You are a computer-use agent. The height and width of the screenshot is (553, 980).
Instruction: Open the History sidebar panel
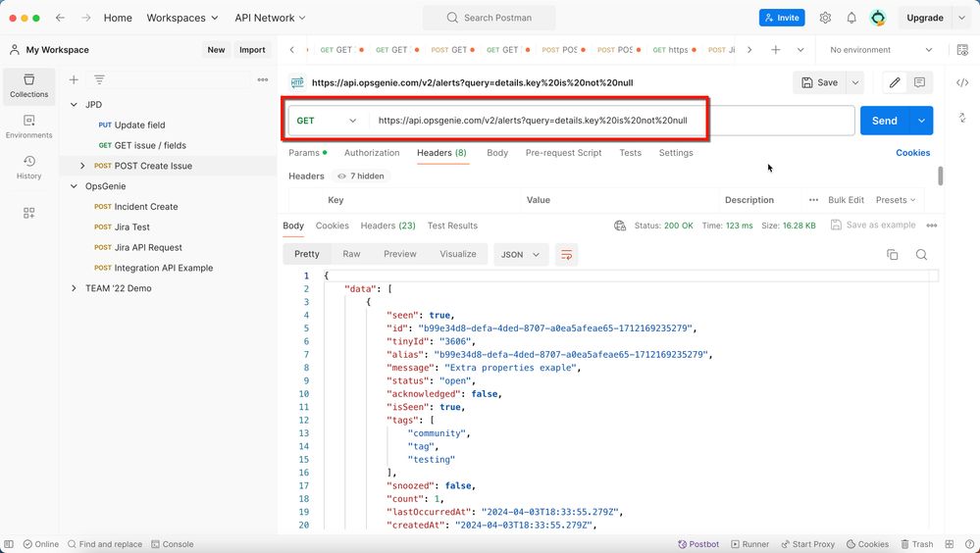click(28, 168)
